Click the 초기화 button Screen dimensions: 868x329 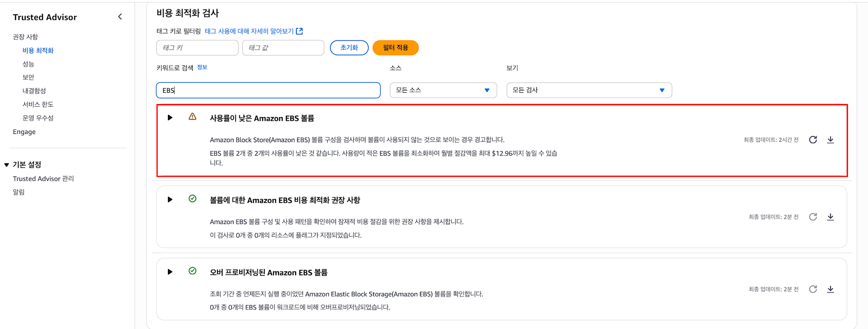pos(349,48)
